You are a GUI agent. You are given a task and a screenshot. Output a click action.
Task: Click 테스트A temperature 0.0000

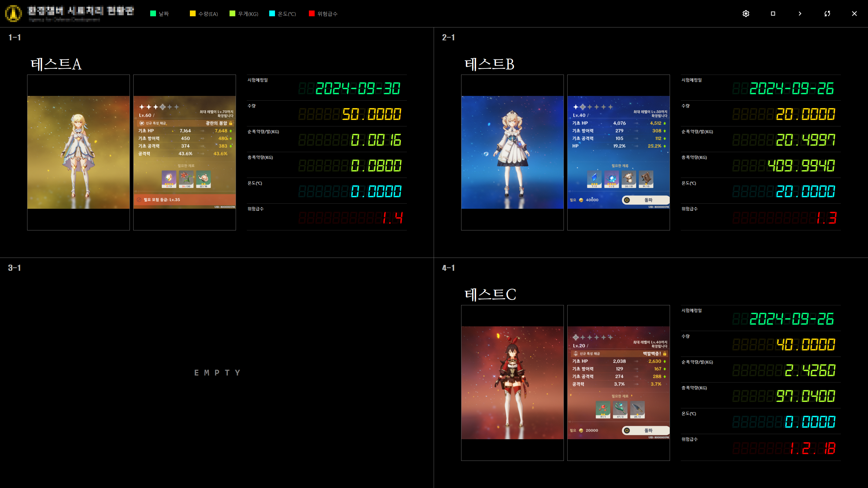376,191
